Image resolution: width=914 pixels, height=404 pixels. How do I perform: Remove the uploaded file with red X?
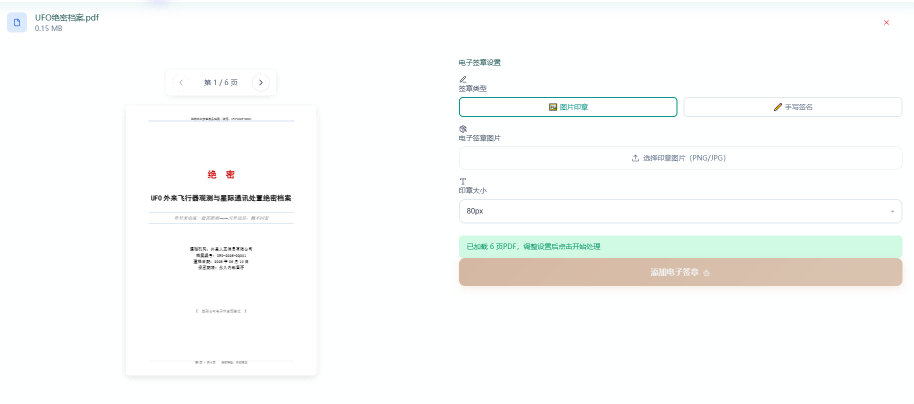(886, 23)
